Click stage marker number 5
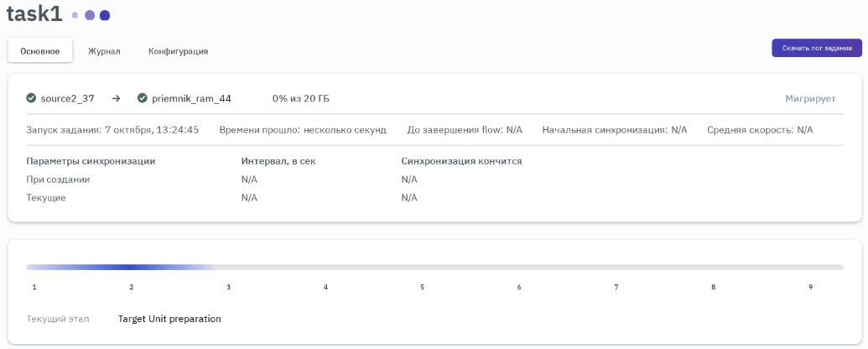The image size is (868, 349). (x=422, y=287)
